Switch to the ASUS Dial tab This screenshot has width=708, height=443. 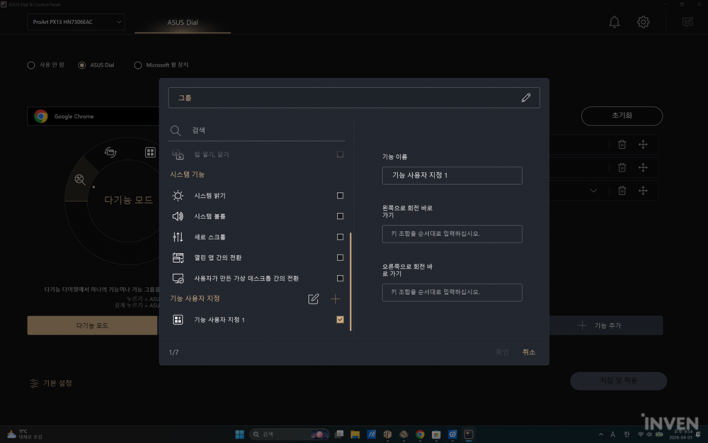(x=182, y=22)
